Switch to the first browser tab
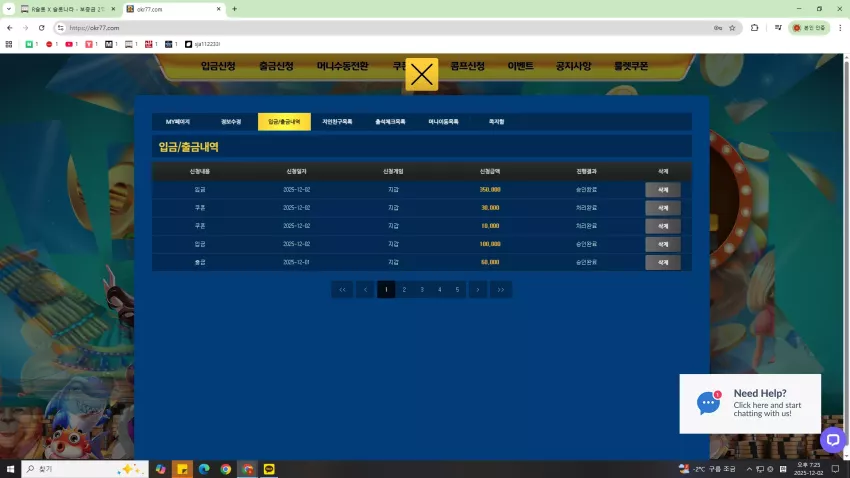The image size is (850, 478). tap(68, 9)
